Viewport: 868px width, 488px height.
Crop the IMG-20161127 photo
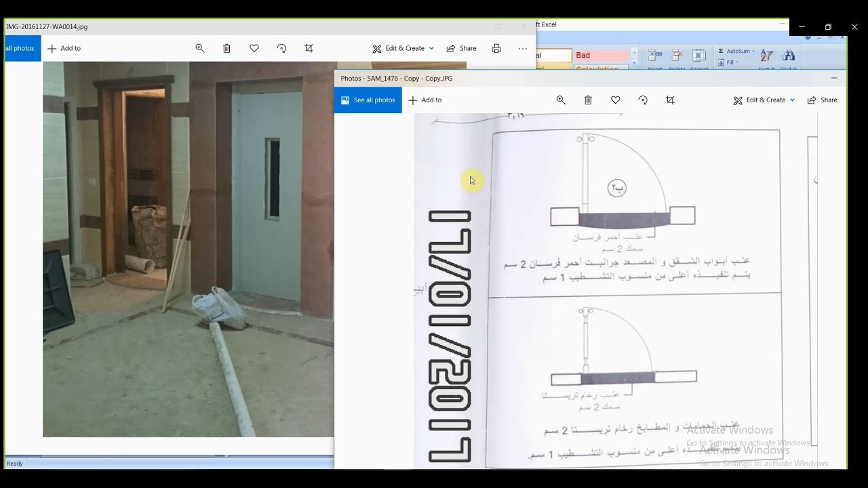(x=309, y=48)
